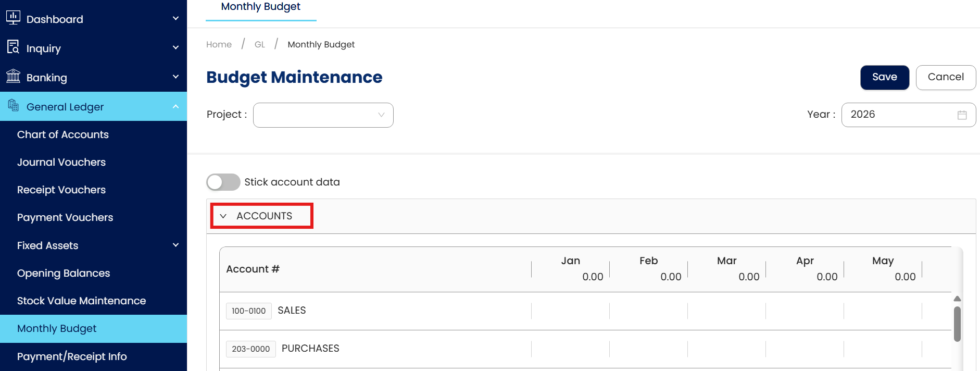Click the Inquiry document search icon
This screenshot has width=980, height=371.
coord(13,47)
